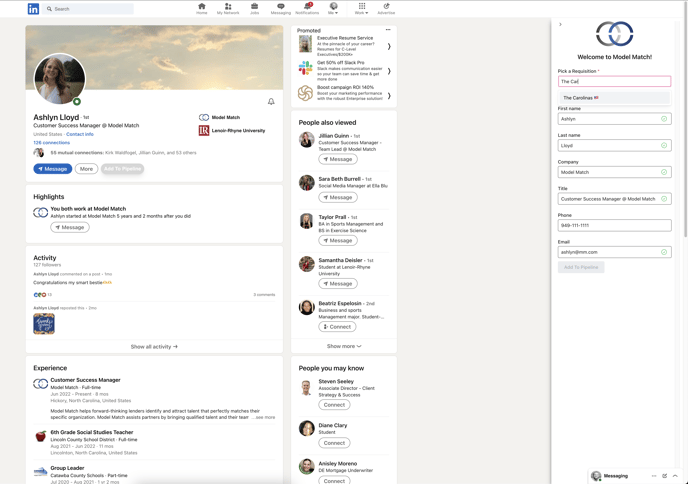
Task: Open Lenoir-Rhyne University in profile header
Action: point(232,131)
